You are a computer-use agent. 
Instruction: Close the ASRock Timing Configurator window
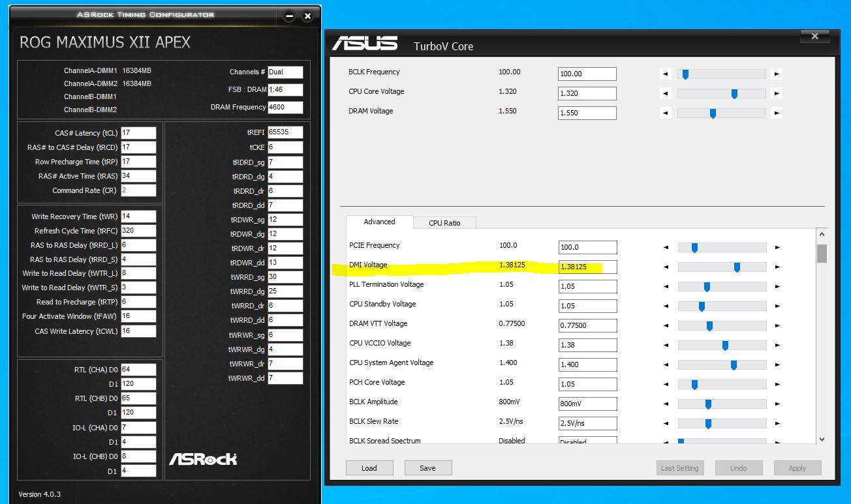point(307,16)
